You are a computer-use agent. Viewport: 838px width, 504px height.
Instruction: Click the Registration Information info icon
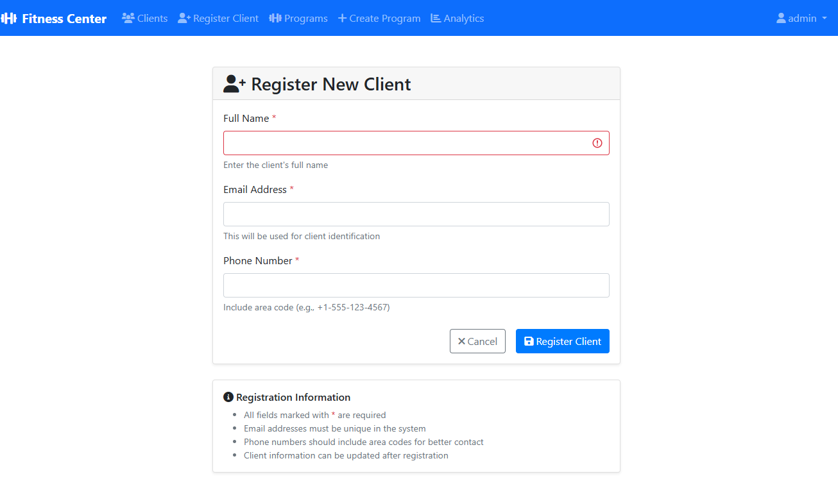tap(228, 398)
